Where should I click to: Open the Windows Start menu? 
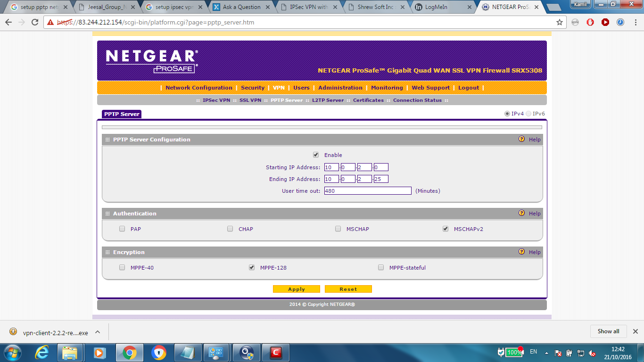[x=12, y=353]
